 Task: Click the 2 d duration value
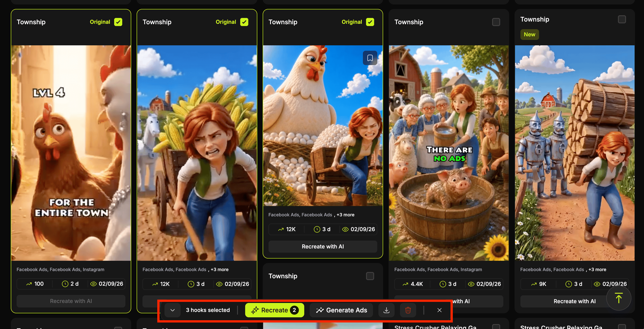tap(75, 284)
